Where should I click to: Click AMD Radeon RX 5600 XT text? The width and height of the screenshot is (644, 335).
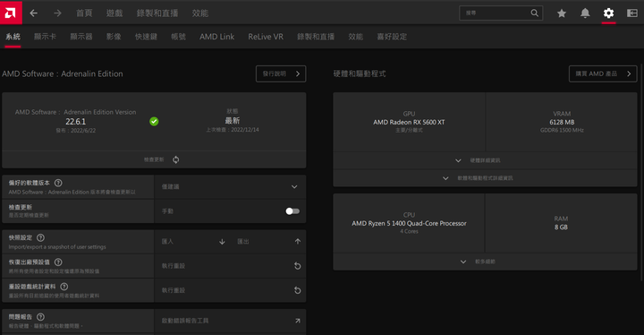click(409, 122)
